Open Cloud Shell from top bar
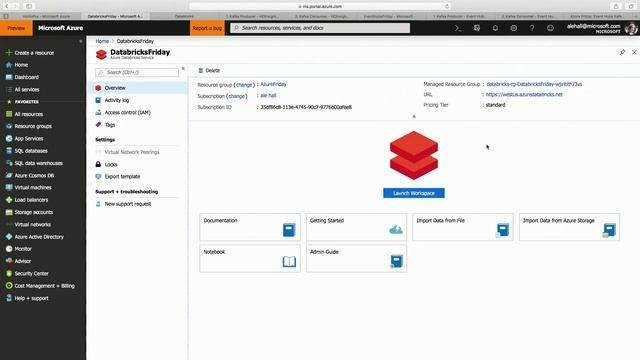The image size is (640, 360). coord(458,28)
